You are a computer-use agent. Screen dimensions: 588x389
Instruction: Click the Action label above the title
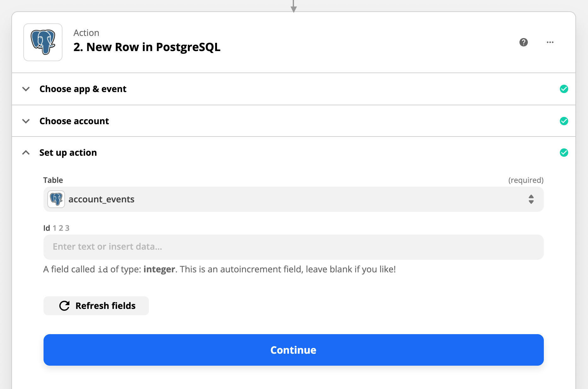[86, 33]
